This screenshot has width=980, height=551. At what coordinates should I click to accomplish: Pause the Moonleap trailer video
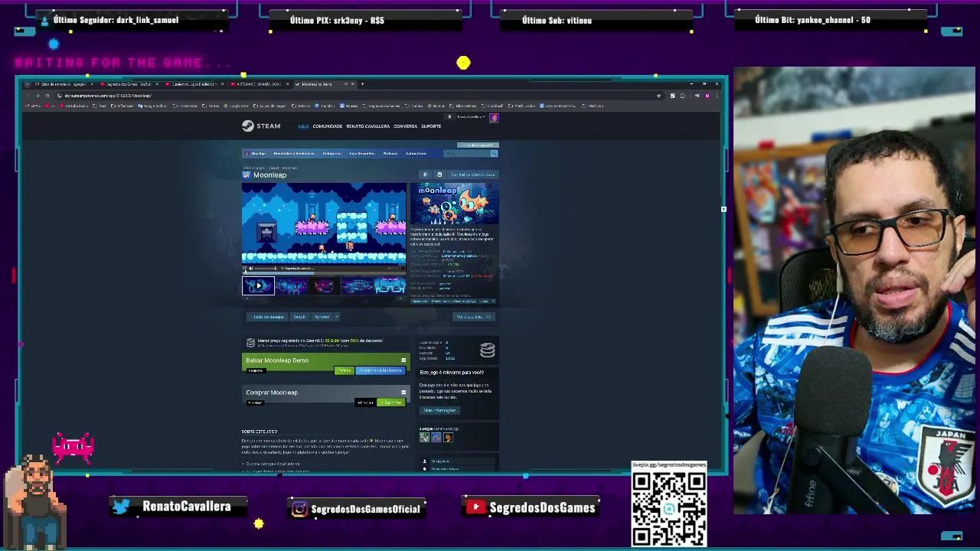coord(247,269)
